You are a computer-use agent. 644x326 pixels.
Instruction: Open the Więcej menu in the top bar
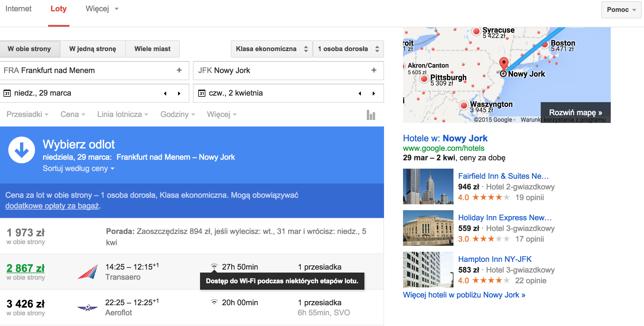pyautogui.click(x=102, y=9)
